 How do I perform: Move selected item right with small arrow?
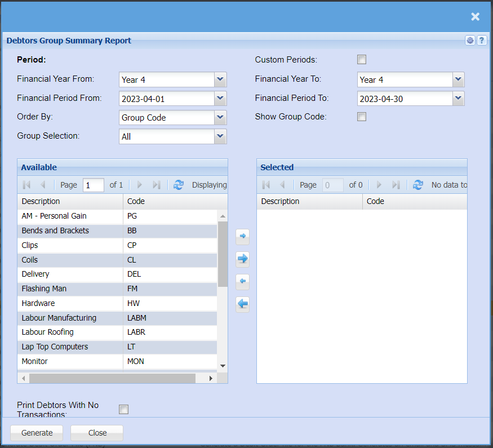tap(242, 237)
